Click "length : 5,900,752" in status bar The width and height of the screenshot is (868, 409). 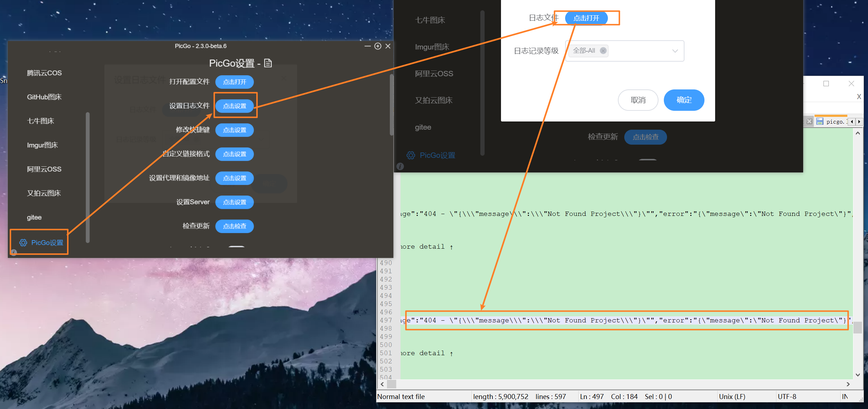(x=501, y=397)
